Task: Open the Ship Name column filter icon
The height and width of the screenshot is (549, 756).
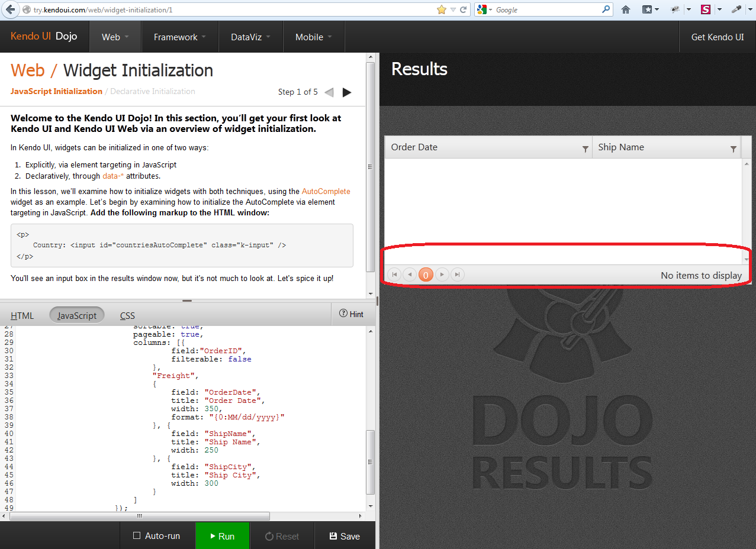Action: click(x=734, y=150)
